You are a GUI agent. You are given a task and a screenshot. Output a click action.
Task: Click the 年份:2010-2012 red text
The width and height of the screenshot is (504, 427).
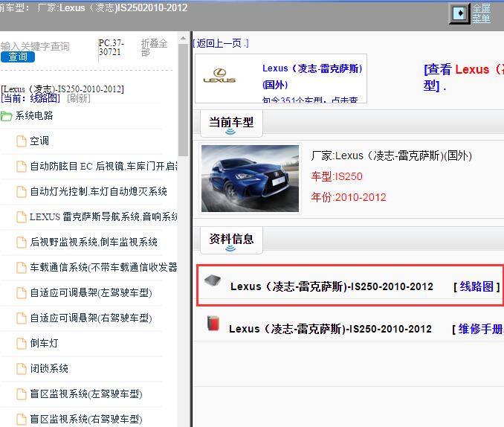coord(349,197)
